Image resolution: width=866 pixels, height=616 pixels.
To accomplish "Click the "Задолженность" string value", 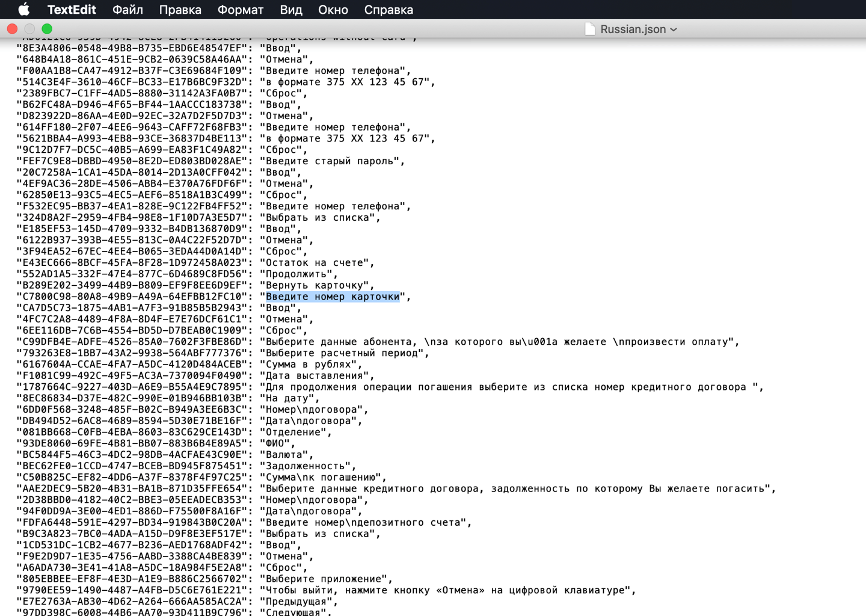I will (x=308, y=466).
